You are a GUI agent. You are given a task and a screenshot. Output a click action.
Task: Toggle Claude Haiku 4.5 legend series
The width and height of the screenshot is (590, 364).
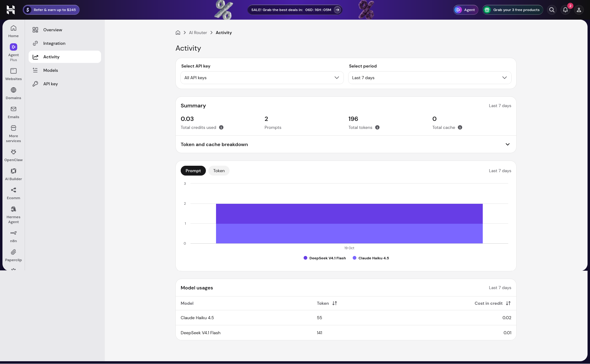371,258
